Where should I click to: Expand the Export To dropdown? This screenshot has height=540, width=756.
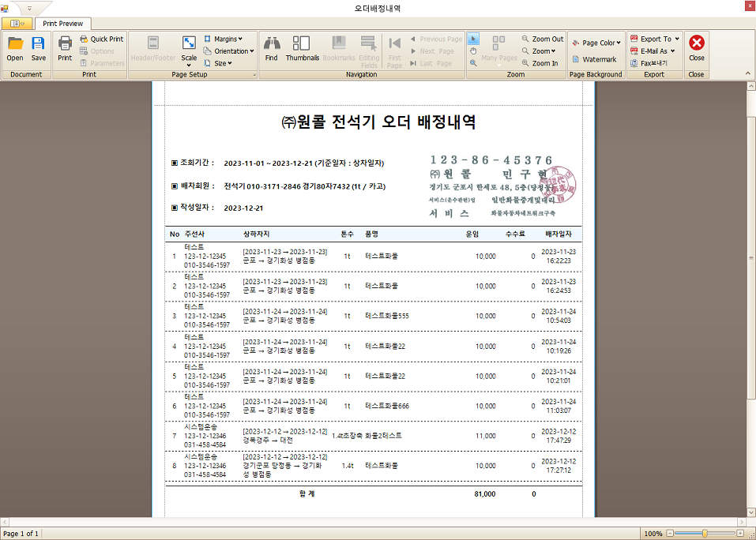click(655, 39)
